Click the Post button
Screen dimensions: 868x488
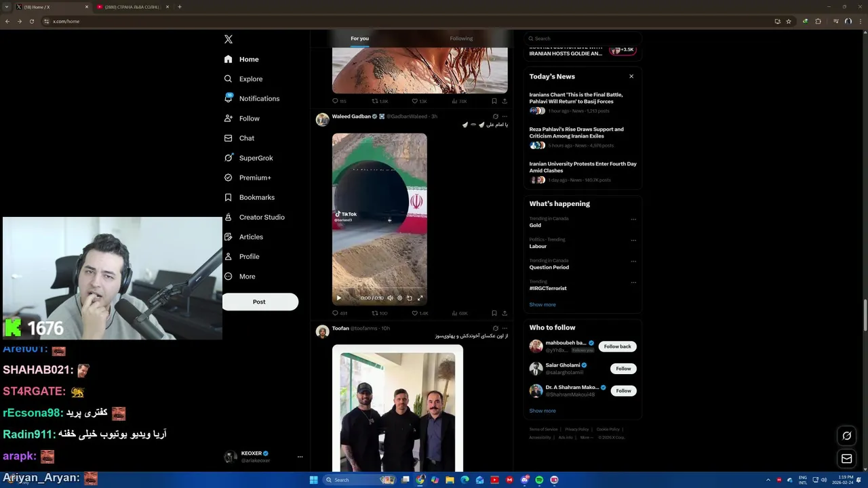pos(260,302)
